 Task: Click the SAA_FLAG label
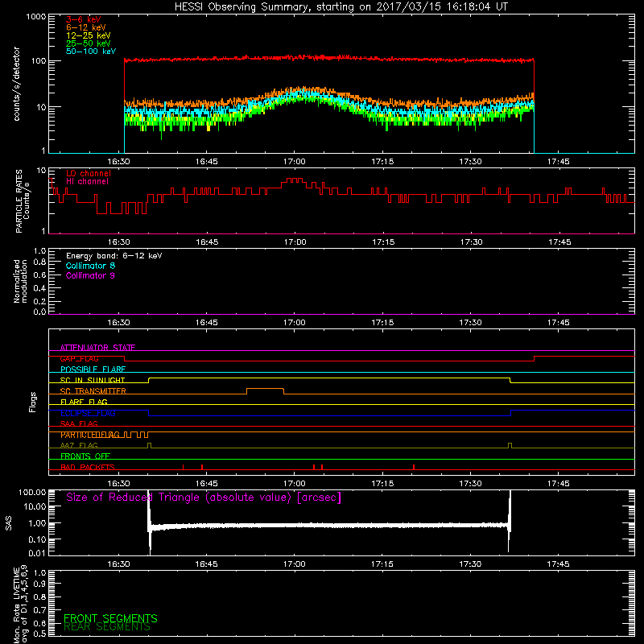[x=79, y=423]
